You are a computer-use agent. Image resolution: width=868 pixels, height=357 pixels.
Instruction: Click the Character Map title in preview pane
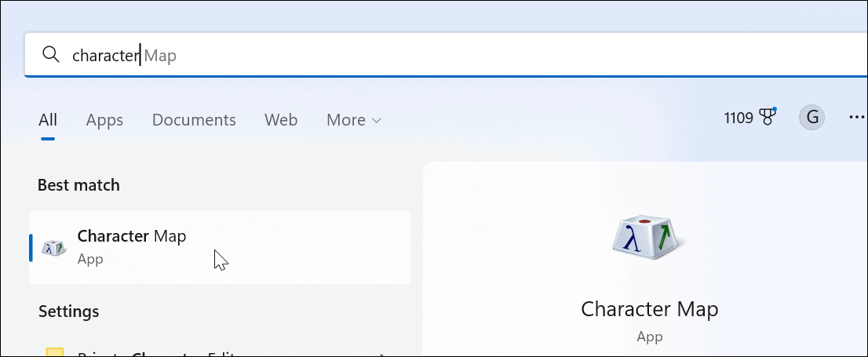[x=649, y=308]
